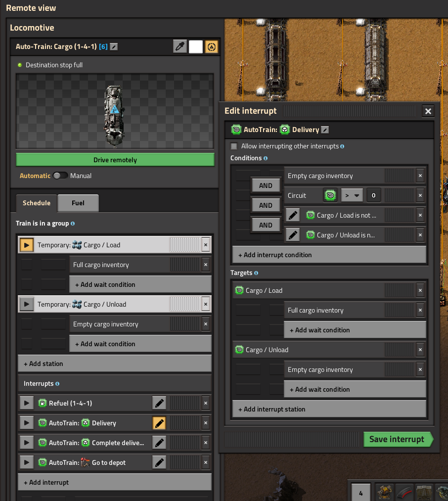The height and width of the screenshot is (501, 448).
Task: Open Add wait condition under Cargo / Load target
Action: point(355,330)
